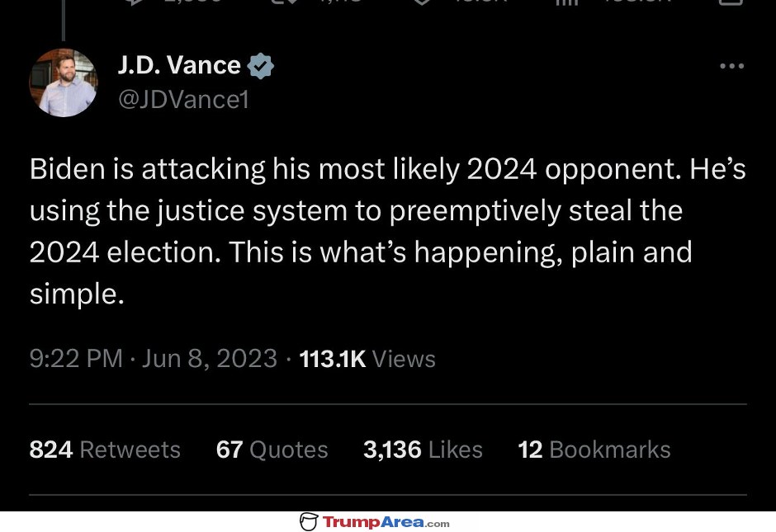
Task: Click the TrumpArea hair logo icon
Action: (x=308, y=521)
